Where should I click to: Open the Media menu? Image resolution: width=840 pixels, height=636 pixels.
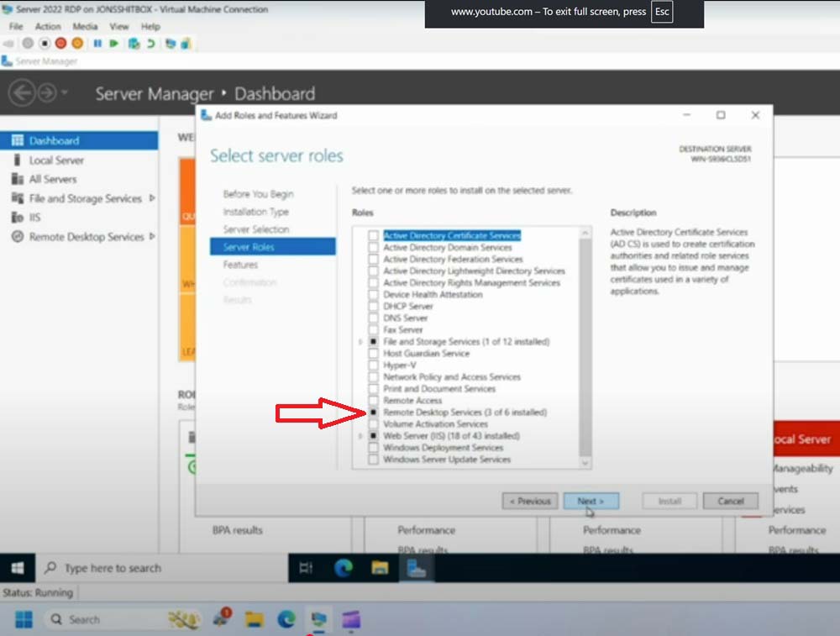coord(85,27)
